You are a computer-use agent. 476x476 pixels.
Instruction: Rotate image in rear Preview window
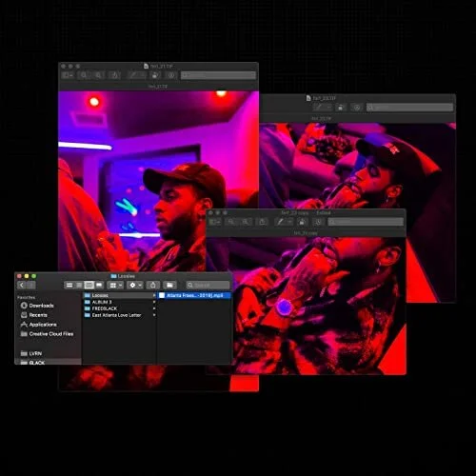coord(341,108)
